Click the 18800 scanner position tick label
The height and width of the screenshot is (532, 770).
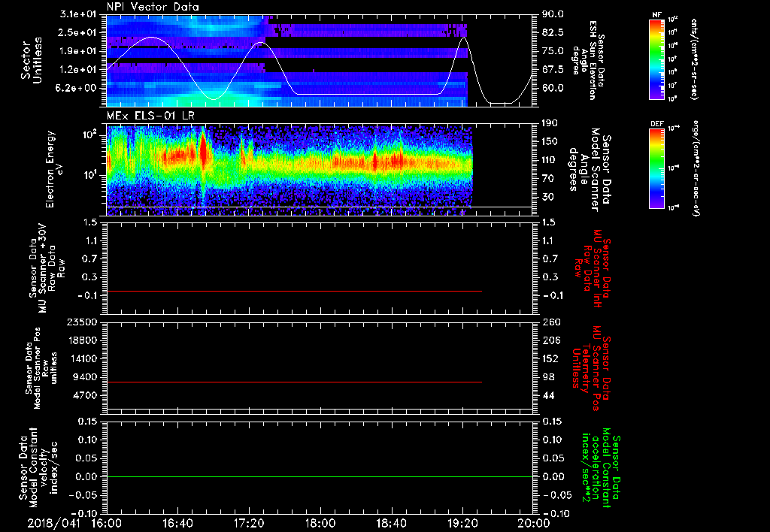pos(84,340)
